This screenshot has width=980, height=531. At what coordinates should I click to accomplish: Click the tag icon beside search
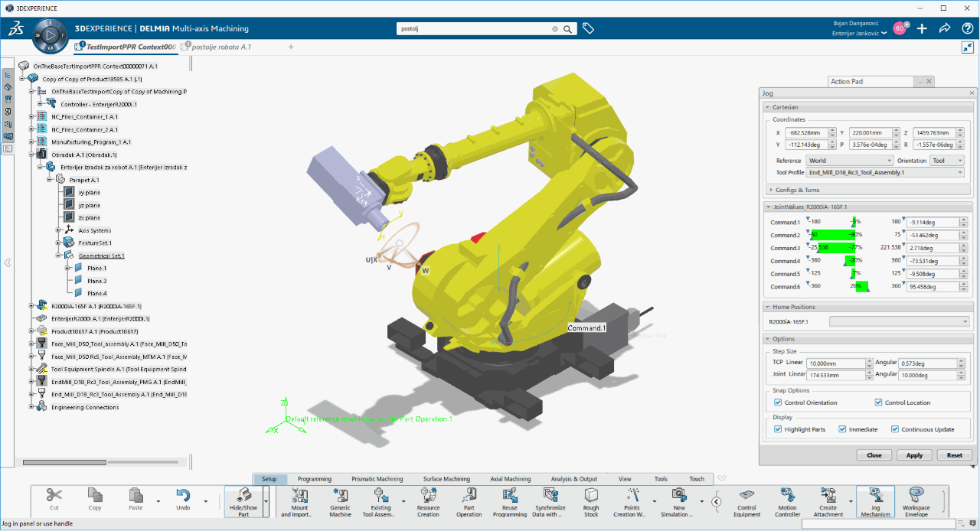tap(588, 28)
